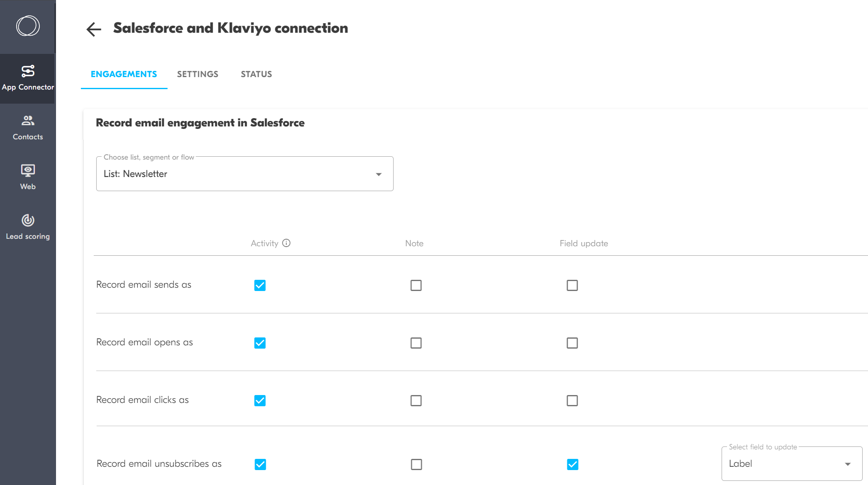Uncheck Activity for email clicks

[260, 400]
